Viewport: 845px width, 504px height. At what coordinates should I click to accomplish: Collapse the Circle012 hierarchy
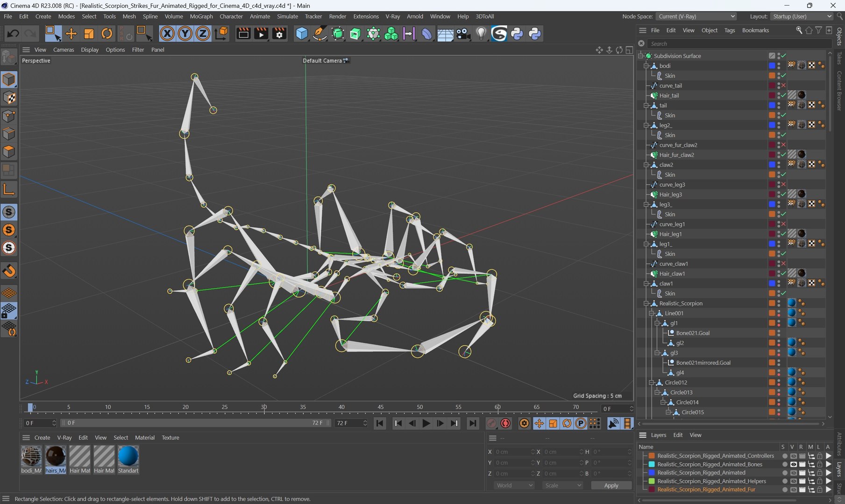(x=652, y=383)
